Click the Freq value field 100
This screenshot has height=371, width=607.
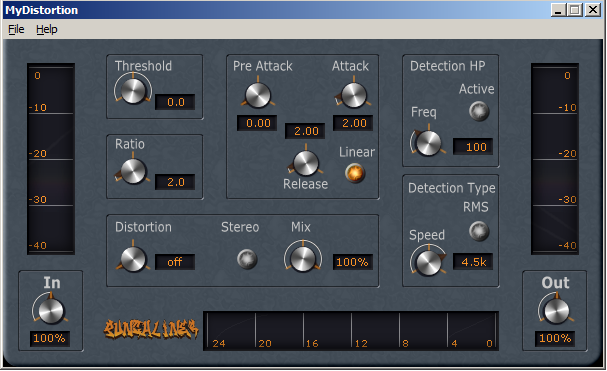pyautogui.click(x=473, y=147)
